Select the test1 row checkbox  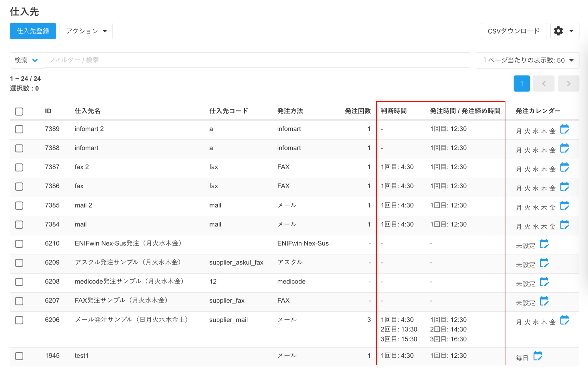[19, 356]
